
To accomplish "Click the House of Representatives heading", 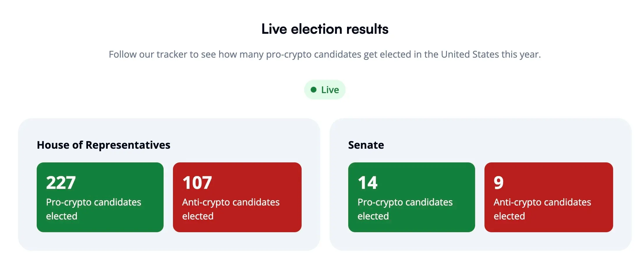I will [103, 145].
